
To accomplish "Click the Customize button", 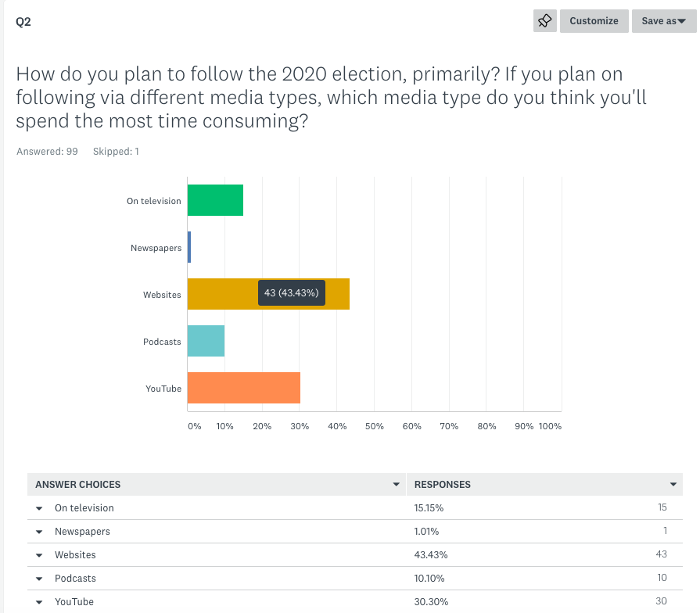I will click(x=594, y=21).
